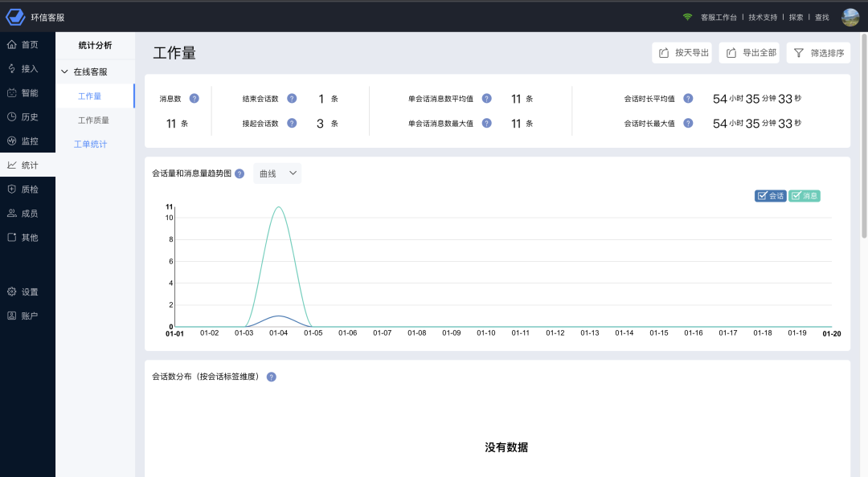The image size is (868, 477).
Task: Click the 质检 shield icon in sidebar
Action: click(x=11, y=189)
